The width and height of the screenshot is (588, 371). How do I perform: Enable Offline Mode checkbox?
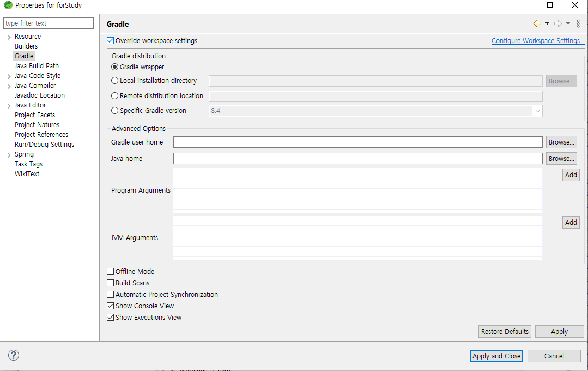pos(110,272)
